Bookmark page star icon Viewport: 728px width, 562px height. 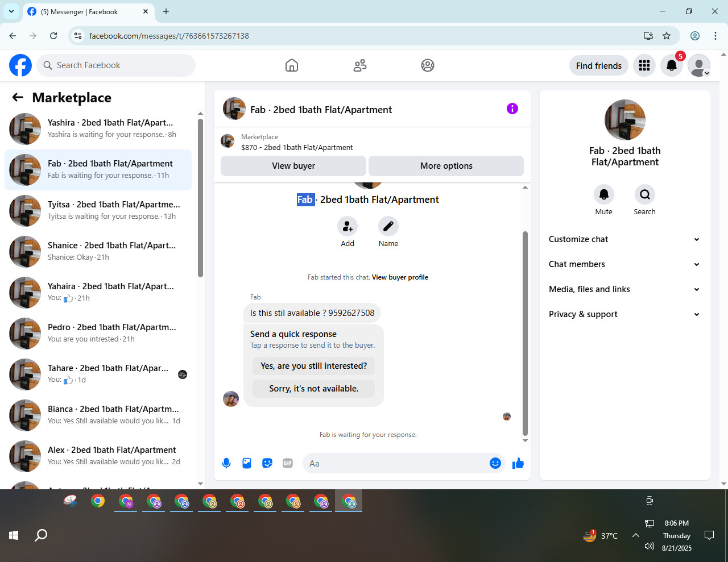pos(667,36)
